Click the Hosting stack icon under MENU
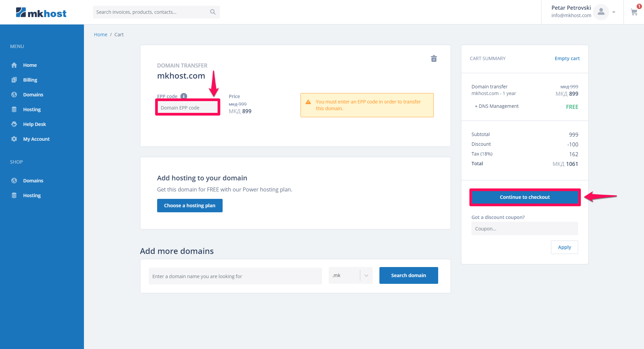 pyautogui.click(x=14, y=110)
